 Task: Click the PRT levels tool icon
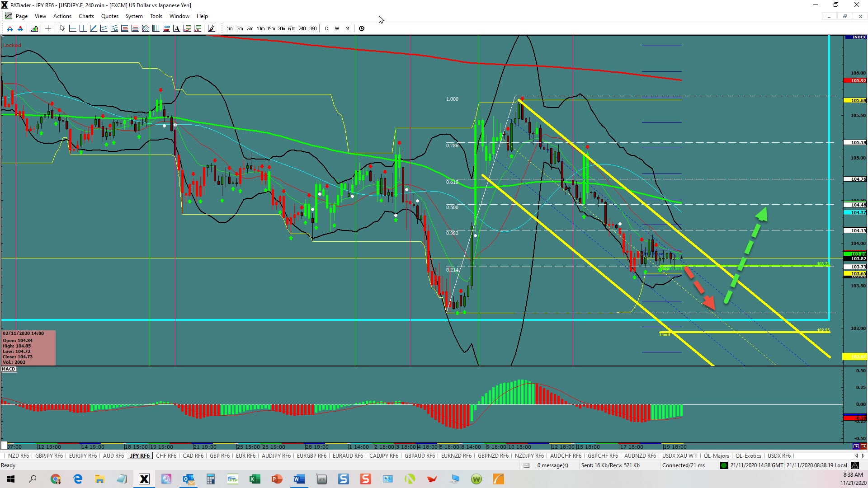(187, 28)
